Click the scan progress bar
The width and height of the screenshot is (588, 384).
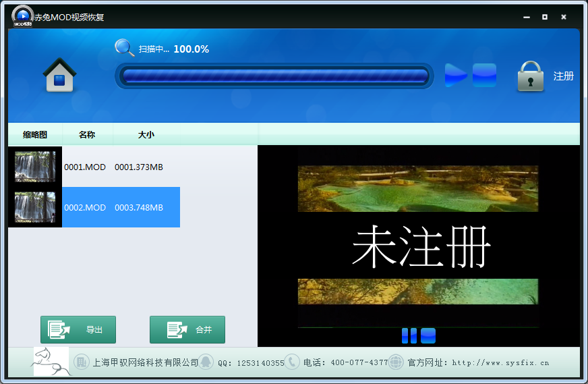(274, 76)
